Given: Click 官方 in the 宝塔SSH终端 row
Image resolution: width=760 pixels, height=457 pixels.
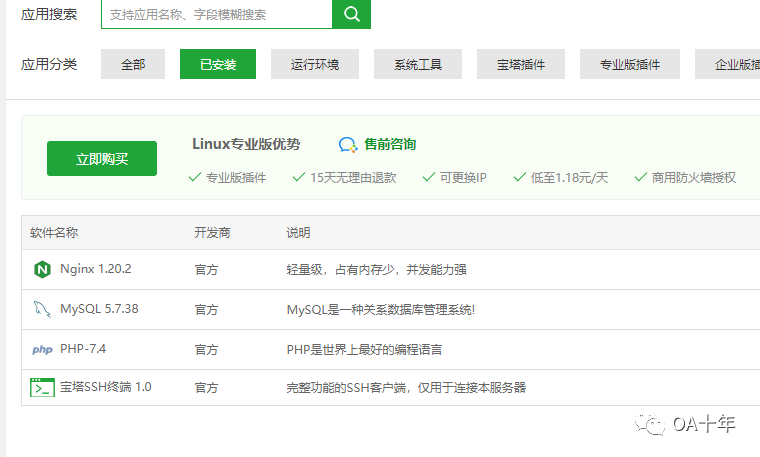Looking at the screenshot, I should [x=206, y=387].
